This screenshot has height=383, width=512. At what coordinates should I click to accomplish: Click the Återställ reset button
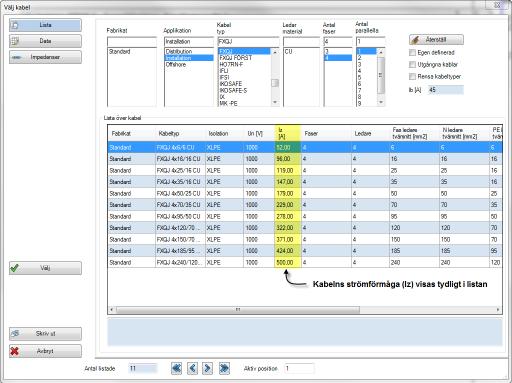[436, 40]
